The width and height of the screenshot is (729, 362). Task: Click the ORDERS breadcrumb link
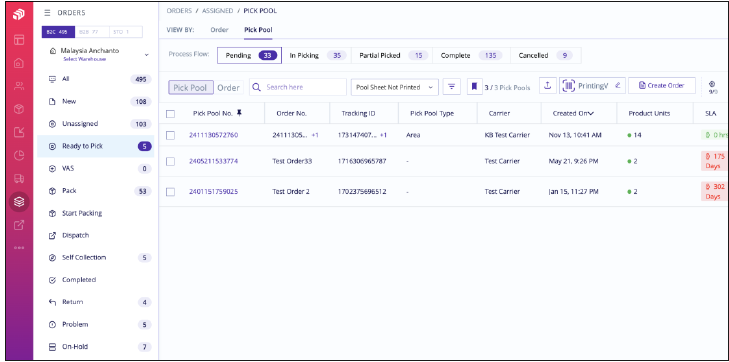coord(179,11)
